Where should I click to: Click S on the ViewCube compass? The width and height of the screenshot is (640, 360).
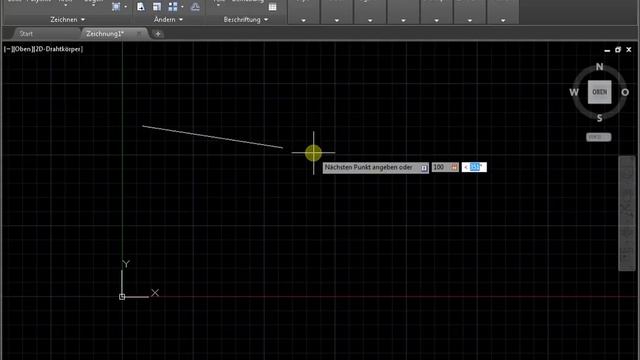tap(599, 118)
